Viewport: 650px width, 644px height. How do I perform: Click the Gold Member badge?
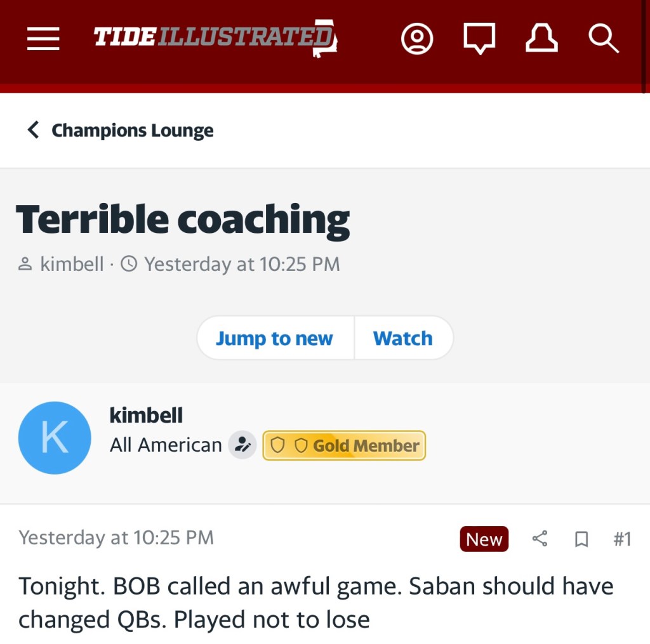click(x=344, y=445)
